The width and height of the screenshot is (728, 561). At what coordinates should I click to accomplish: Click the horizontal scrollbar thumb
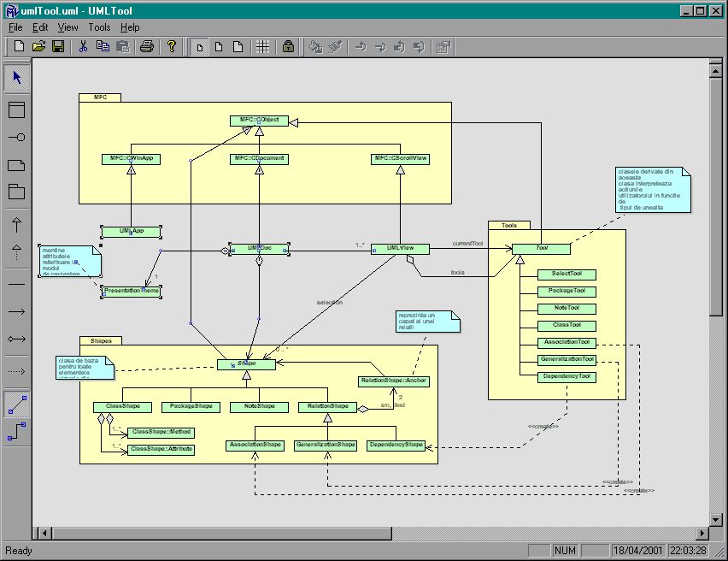click(x=221, y=533)
